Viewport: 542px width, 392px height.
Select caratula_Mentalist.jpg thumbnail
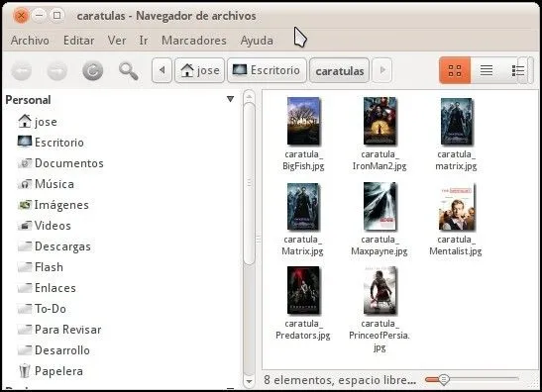(x=457, y=207)
